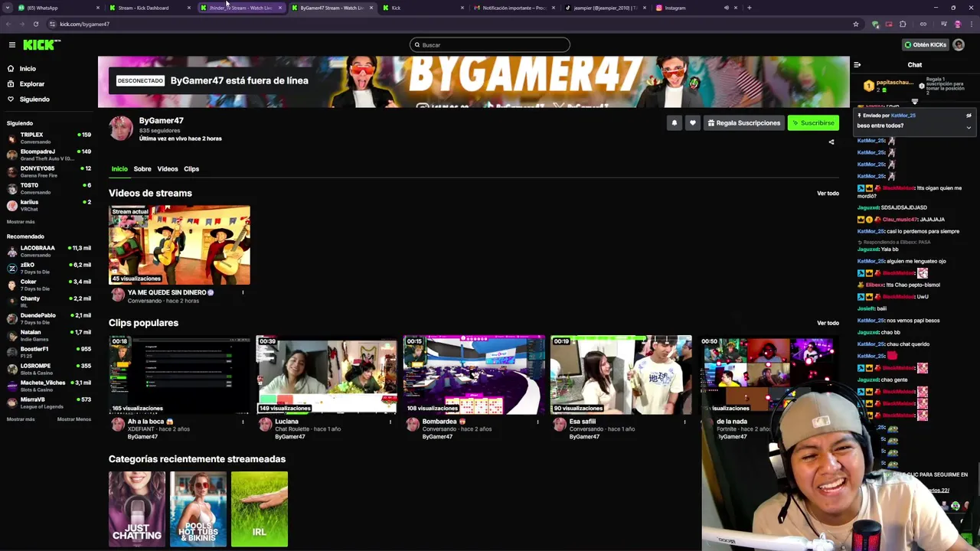This screenshot has width=980, height=551.
Task: Open zEkO recommended channel avatar
Action: pos(11,268)
